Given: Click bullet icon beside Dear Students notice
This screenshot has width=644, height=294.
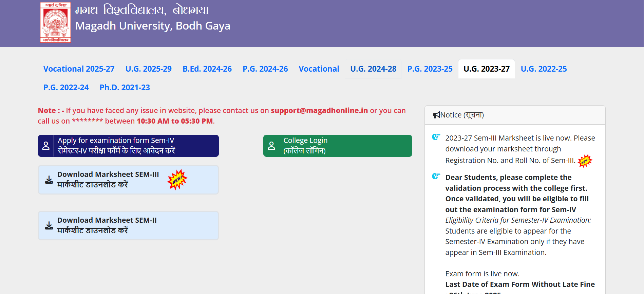Looking at the screenshot, I should point(436,176).
